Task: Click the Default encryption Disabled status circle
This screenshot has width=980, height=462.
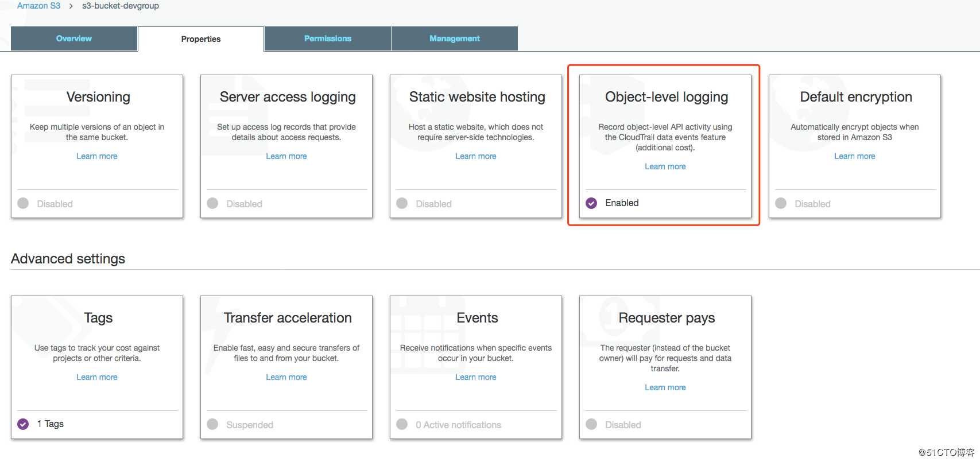Action: coord(781,203)
